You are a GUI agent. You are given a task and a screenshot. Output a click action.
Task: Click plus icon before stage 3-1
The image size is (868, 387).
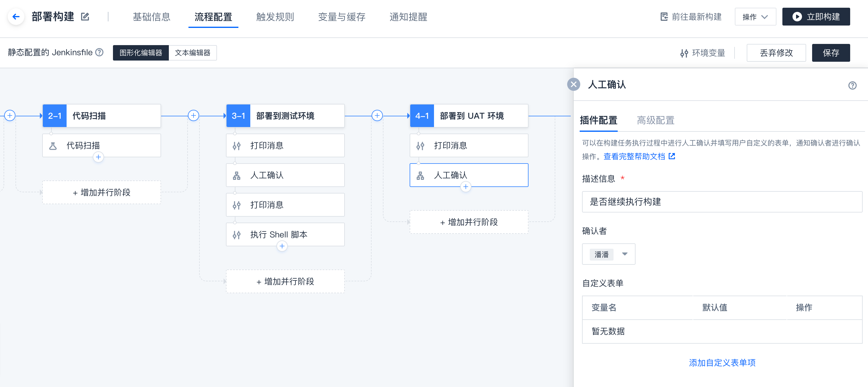click(x=194, y=115)
